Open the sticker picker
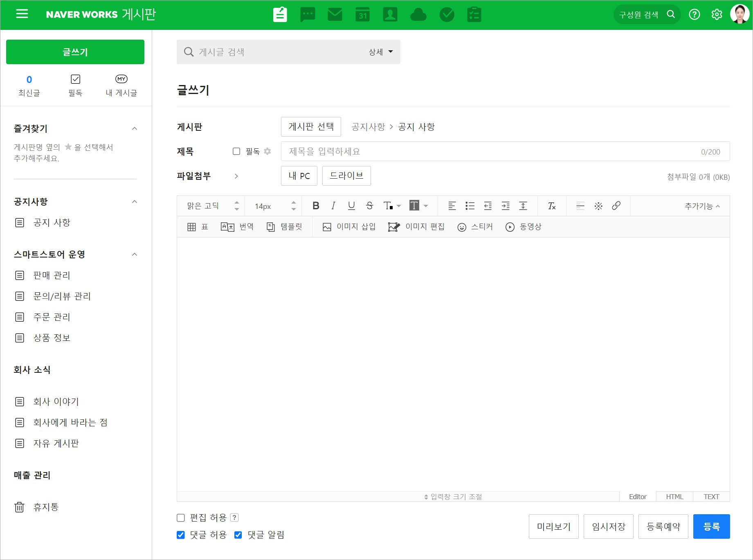This screenshot has height=560, width=753. pyautogui.click(x=475, y=226)
